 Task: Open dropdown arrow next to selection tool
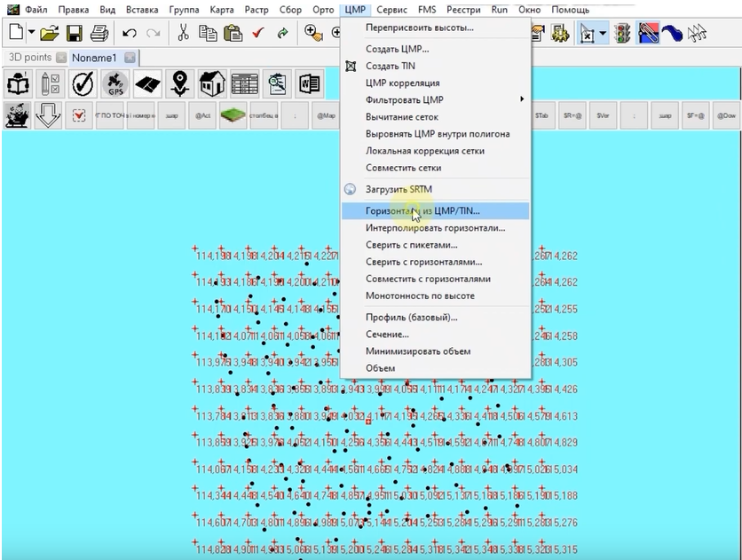pyautogui.click(x=603, y=33)
